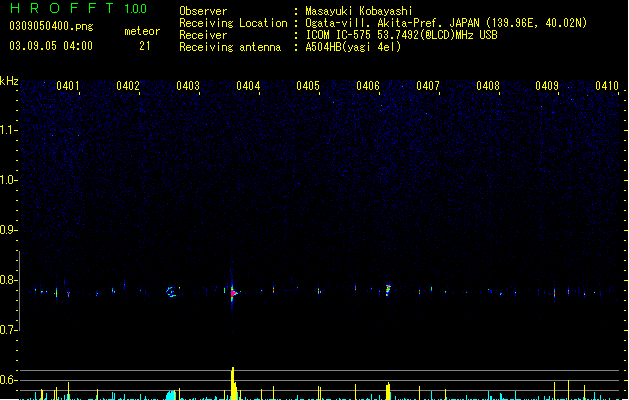Screen dimensions: 629x400
Task: Click the 0404 time marker label
Action: 248,86
